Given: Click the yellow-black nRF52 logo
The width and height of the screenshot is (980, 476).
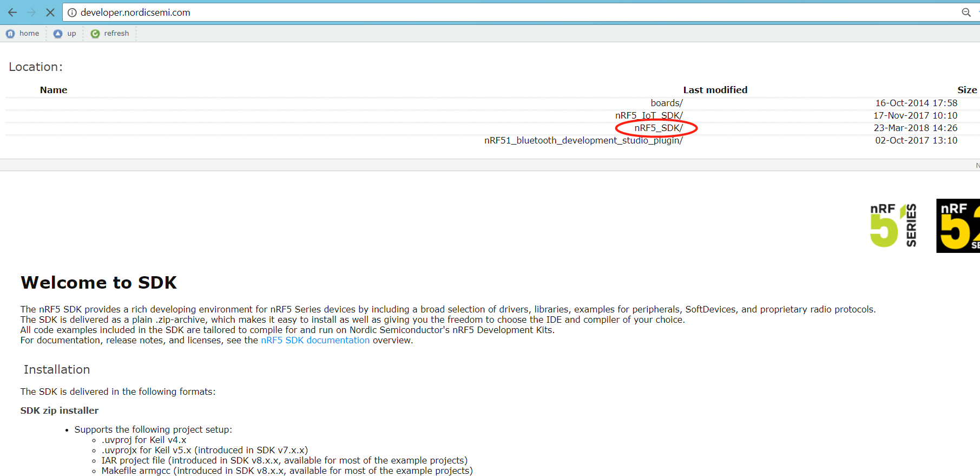Looking at the screenshot, I should click(x=958, y=225).
